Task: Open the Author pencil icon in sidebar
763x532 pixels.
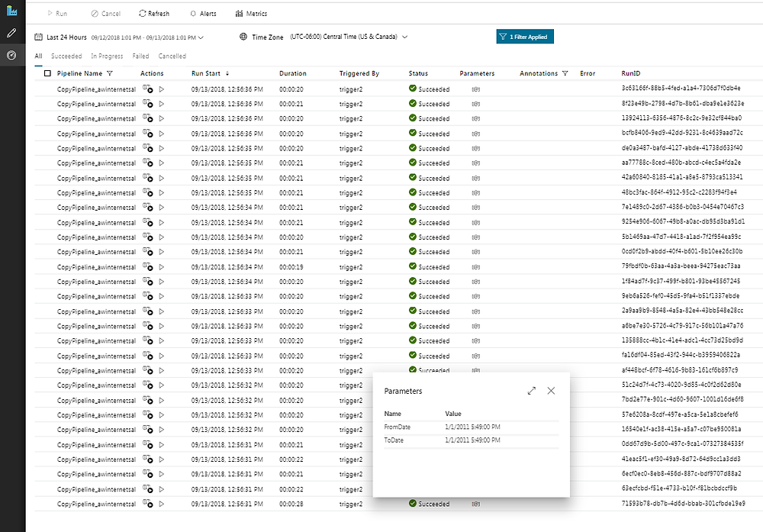Action: point(11,33)
